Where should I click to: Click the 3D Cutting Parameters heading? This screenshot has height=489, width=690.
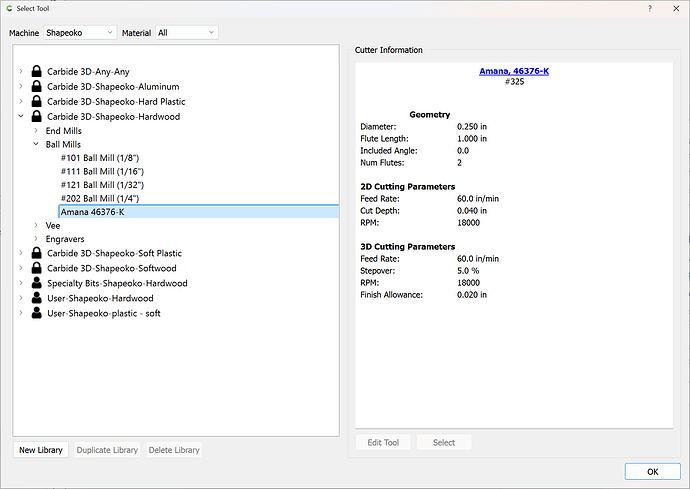point(407,246)
